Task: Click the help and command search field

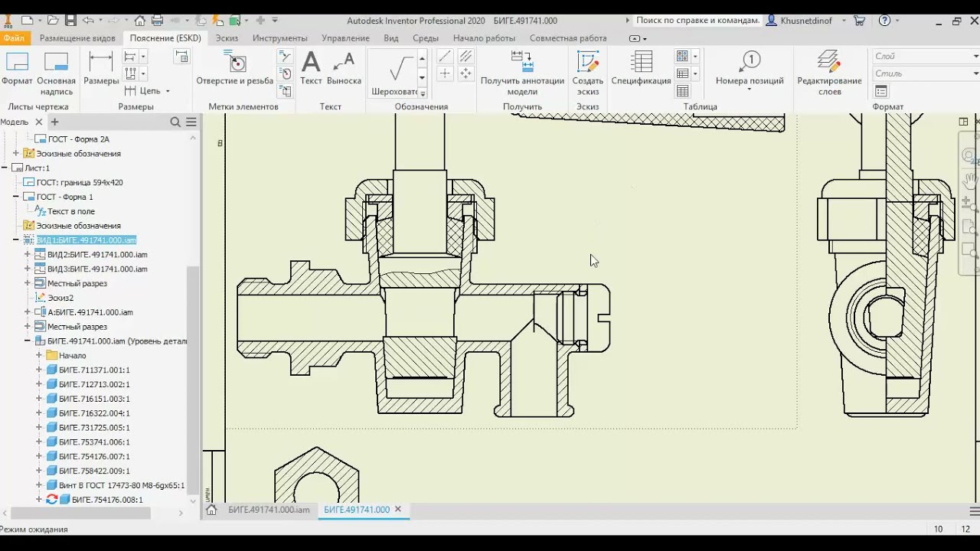Action: (697, 21)
